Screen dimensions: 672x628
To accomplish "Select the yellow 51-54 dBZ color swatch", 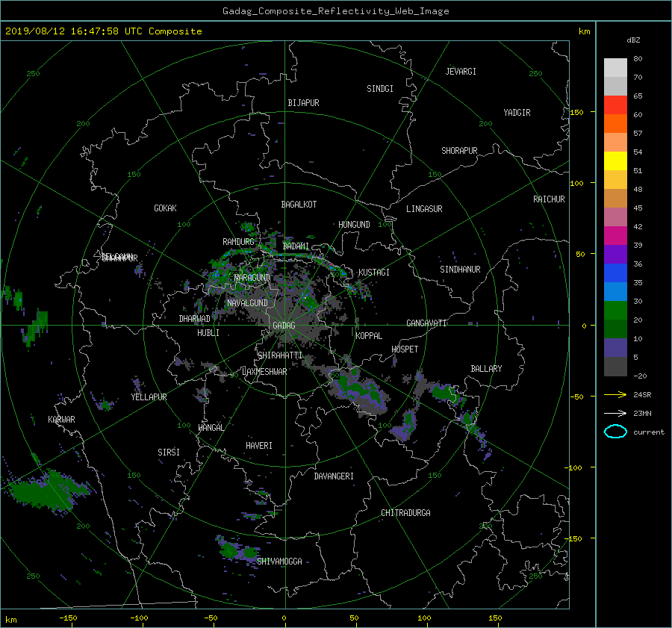I will 615,161.
